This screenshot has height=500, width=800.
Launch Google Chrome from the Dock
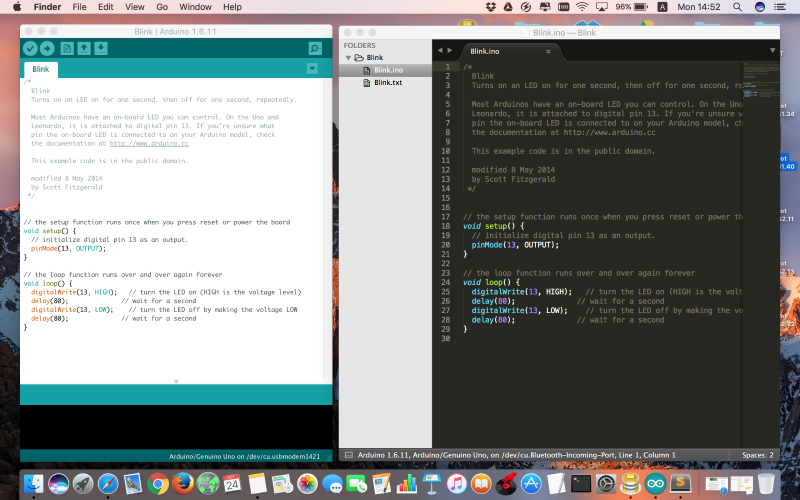coord(158,483)
